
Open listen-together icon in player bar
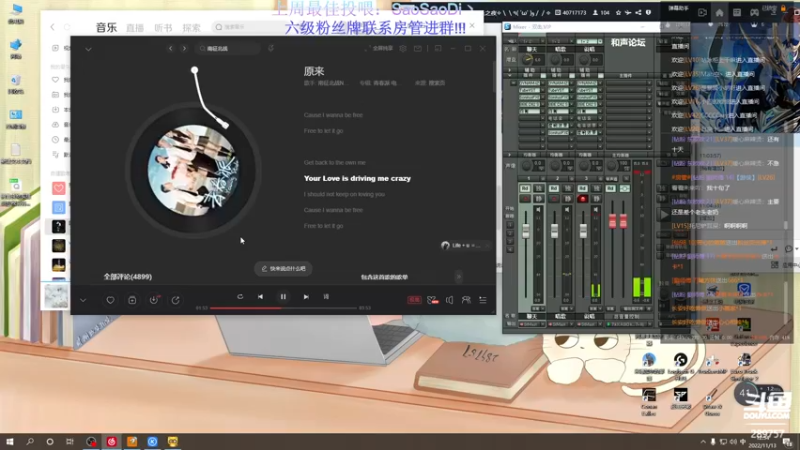coord(466,300)
